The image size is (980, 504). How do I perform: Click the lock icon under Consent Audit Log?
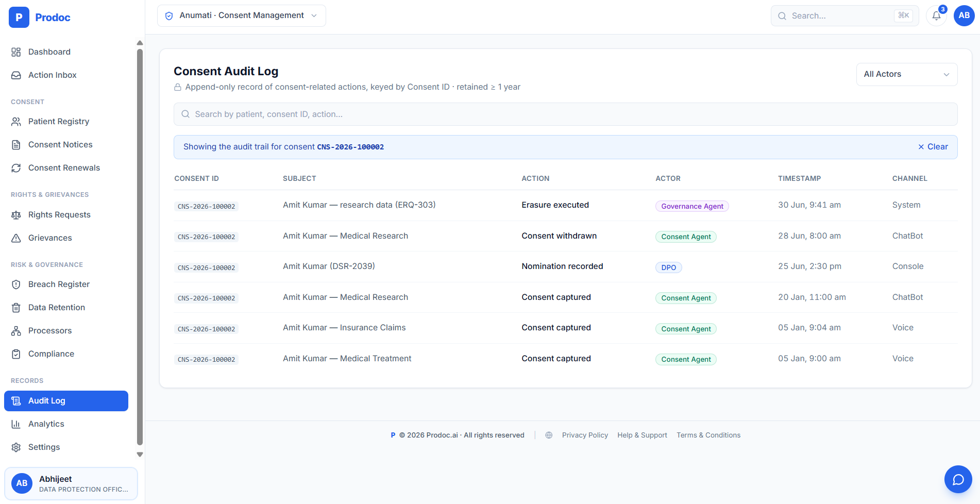point(178,87)
